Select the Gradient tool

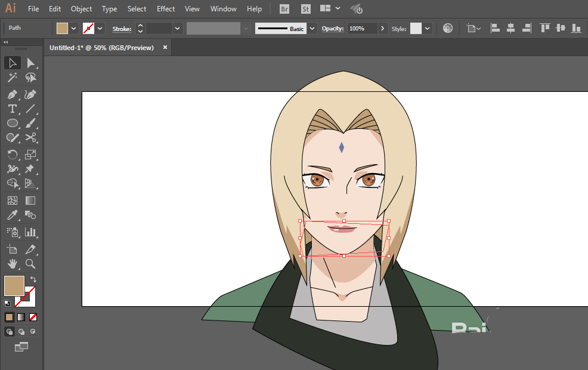click(x=30, y=201)
